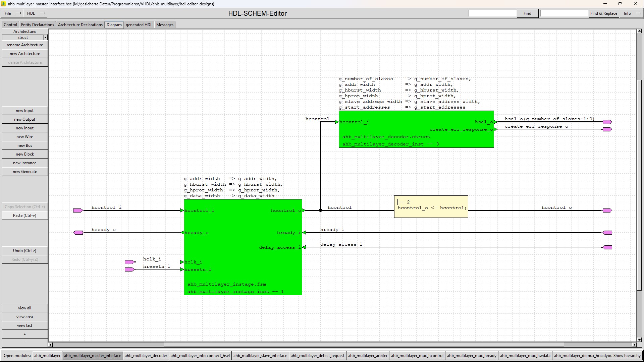Switch to the generated HDL tab
This screenshot has width=644, height=362.
click(139, 25)
